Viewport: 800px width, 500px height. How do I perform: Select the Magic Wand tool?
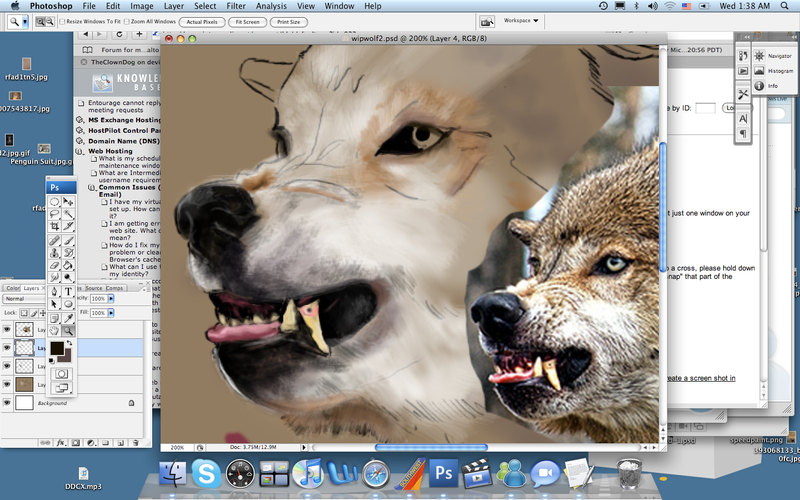(x=68, y=214)
